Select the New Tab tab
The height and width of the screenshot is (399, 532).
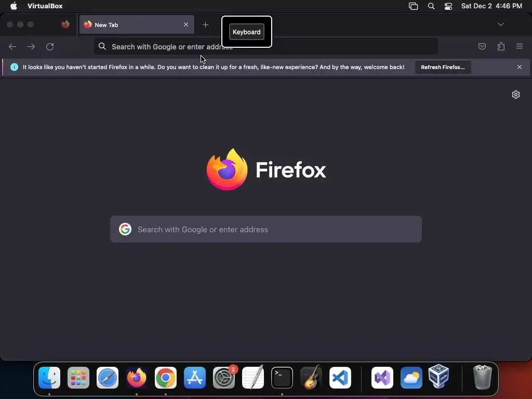point(137,24)
